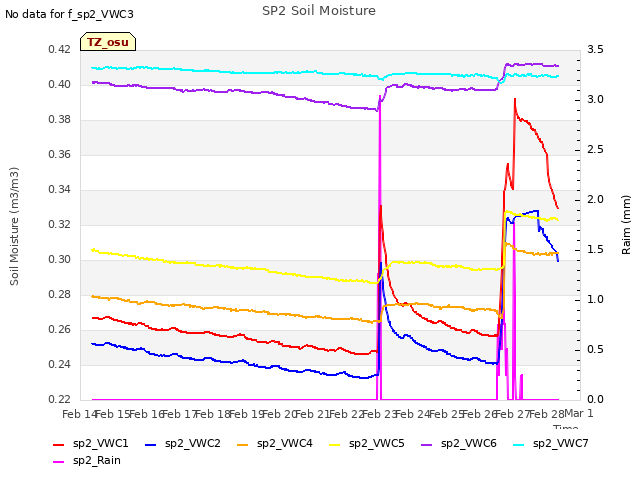Click the Feb 20 date tick label
The image size is (640, 480).
click(x=279, y=414)
